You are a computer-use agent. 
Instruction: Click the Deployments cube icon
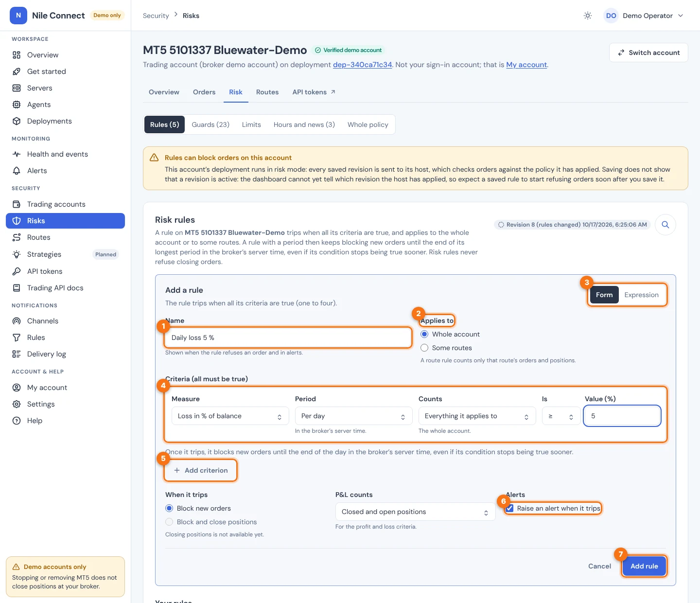pyautogui.click(x=17, y=121)
